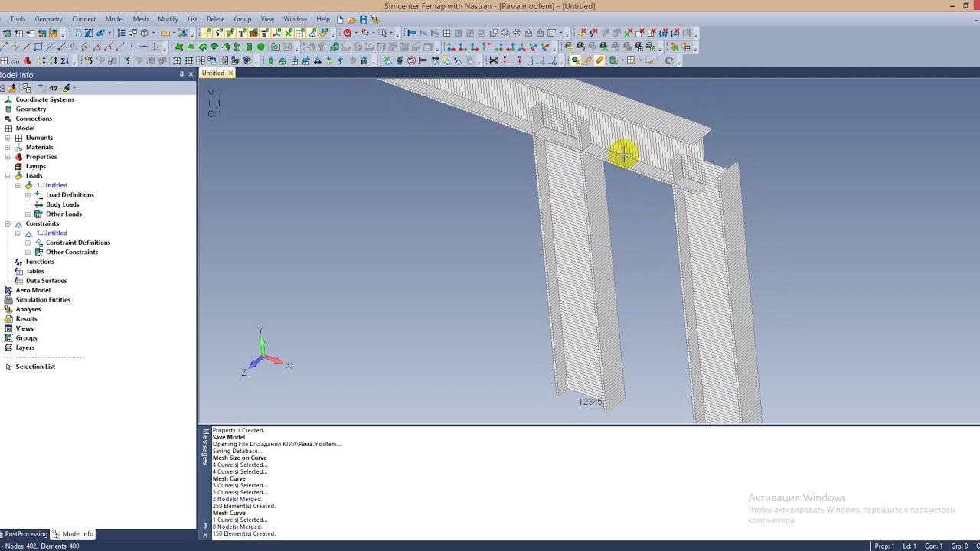Expand the Load Definitions node

click(28, 195)
